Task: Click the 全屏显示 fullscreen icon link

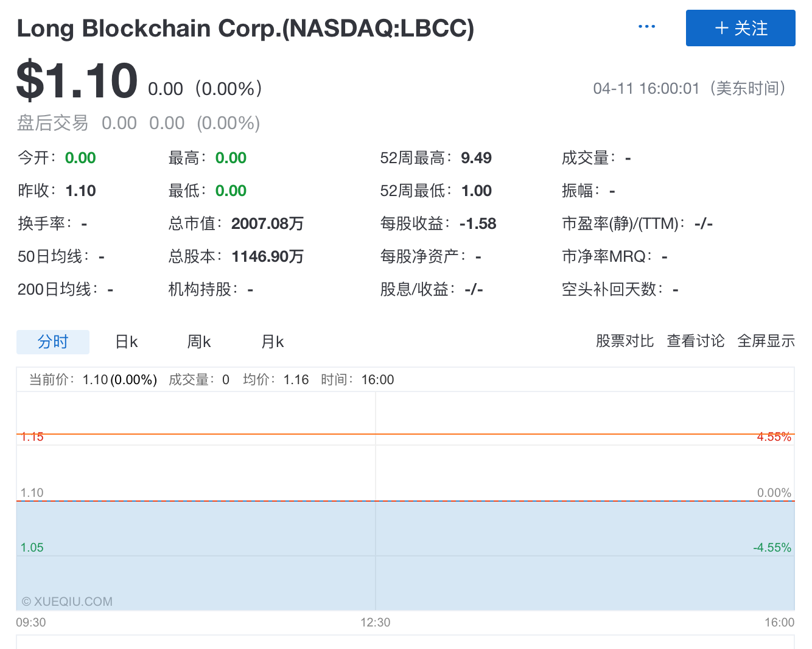Action: [x=766, y=342]
